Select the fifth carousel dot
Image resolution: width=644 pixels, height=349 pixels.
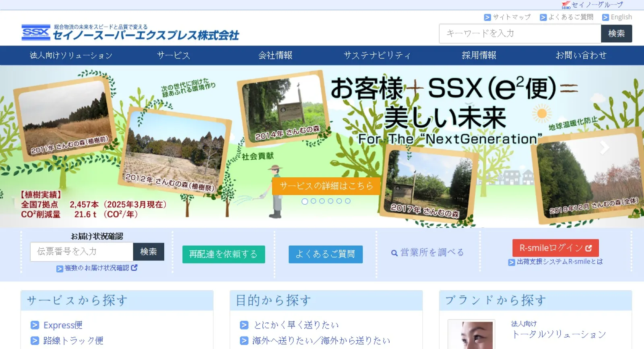click(x=339, y=201)
